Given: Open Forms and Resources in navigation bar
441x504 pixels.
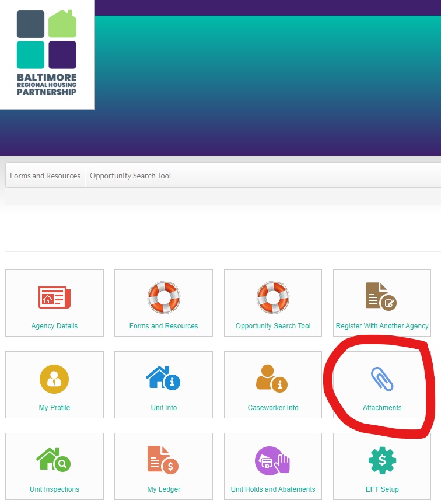Looking at the screenshot, I should tap(45, 176).
